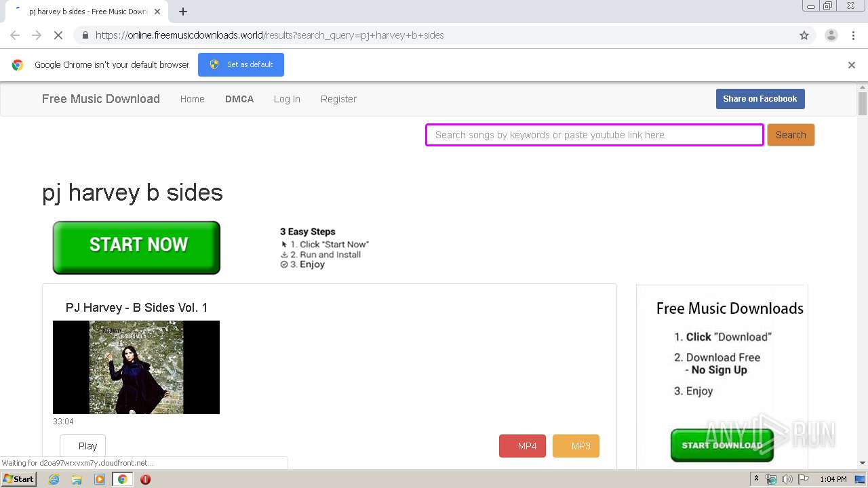Click the 33:04 duration label

63,422
